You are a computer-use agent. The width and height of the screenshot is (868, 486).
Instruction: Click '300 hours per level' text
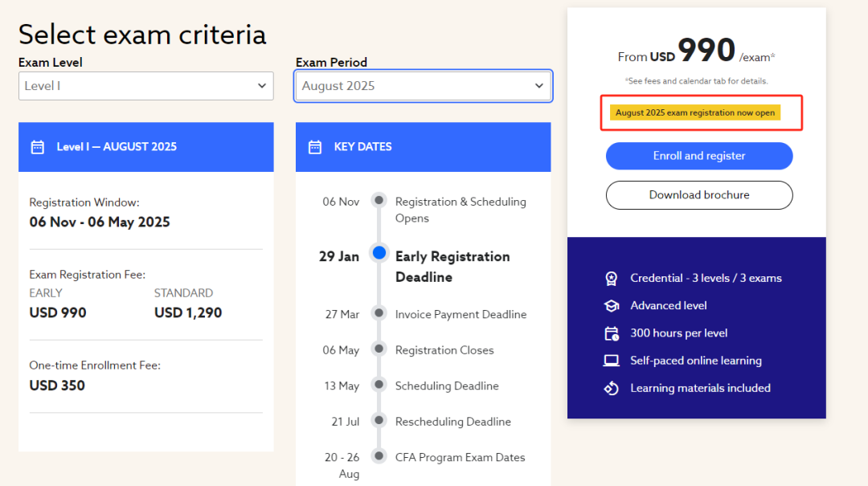(x=678, y=333)
